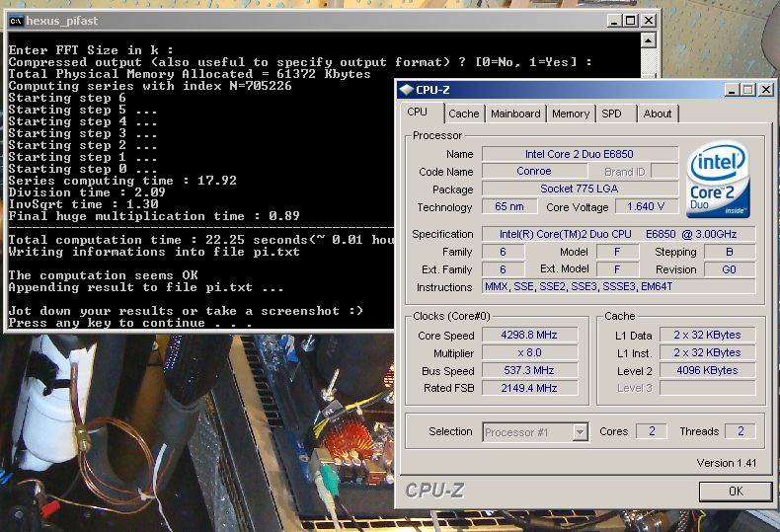The height and width of the screenshot is (532, 780).
Task: Click the L1 Data value '2 x 32 KBytes'
Action: (x=707, y=336)
